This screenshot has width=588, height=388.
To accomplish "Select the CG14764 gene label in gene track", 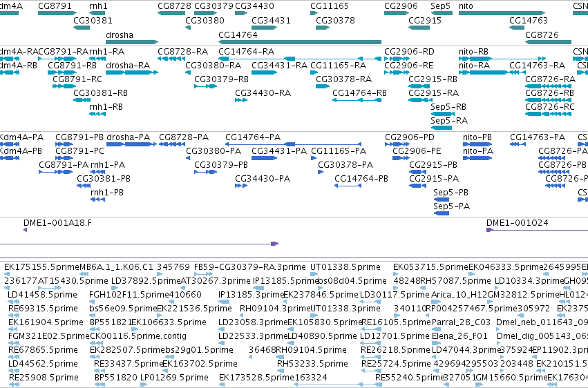I will click(x=238, y=35).
